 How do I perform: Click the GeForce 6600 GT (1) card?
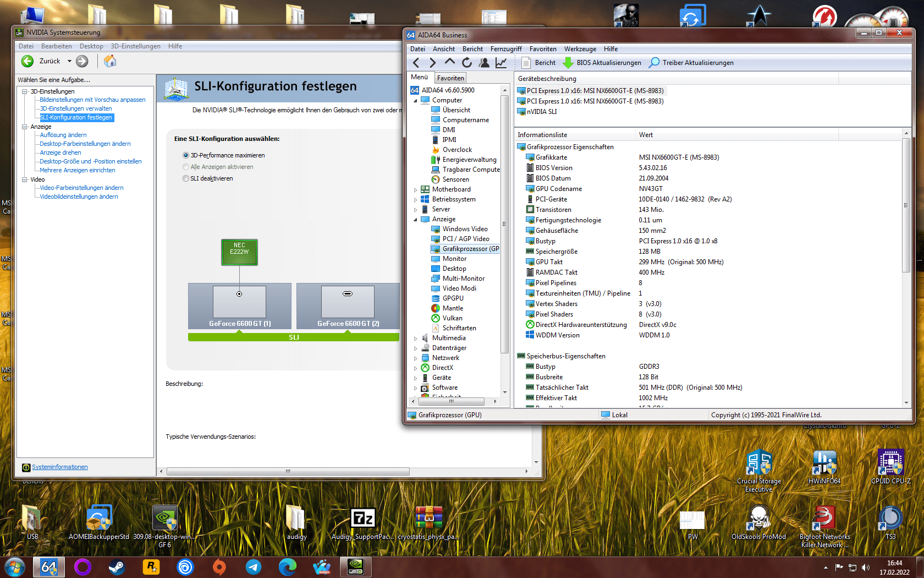[240, 306]
